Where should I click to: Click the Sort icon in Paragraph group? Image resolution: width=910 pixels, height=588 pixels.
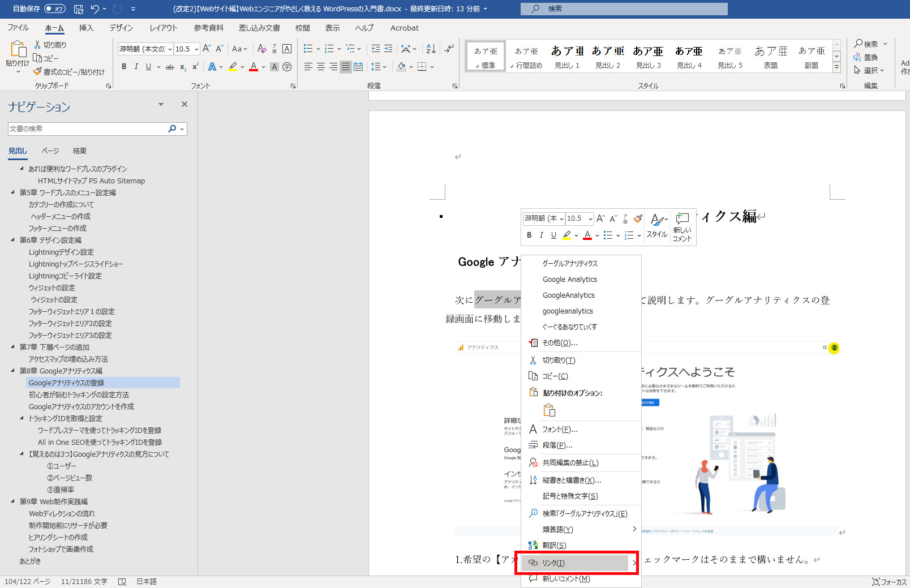431,49
